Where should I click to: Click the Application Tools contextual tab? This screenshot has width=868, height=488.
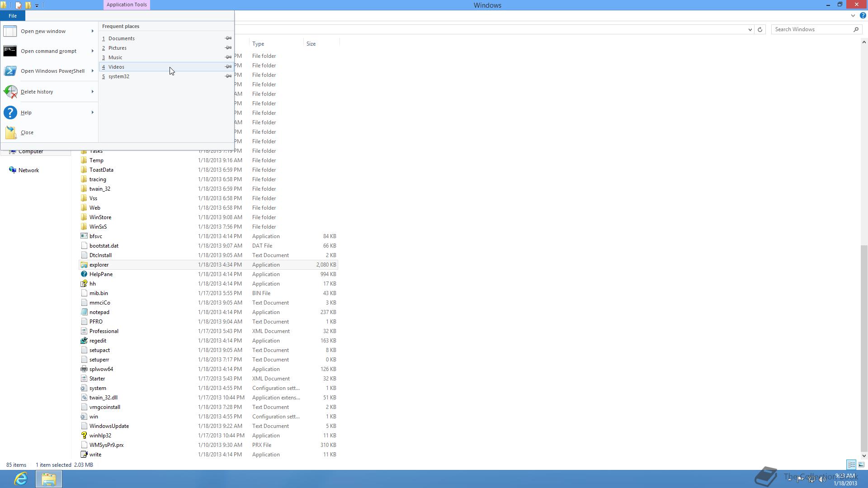point(127,5)
